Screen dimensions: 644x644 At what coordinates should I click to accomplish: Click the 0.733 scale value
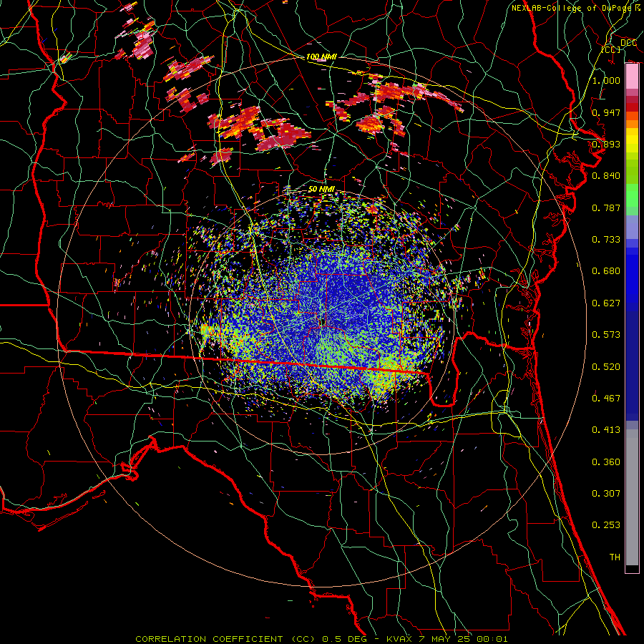pyautogui.click(x=606, y=239)
